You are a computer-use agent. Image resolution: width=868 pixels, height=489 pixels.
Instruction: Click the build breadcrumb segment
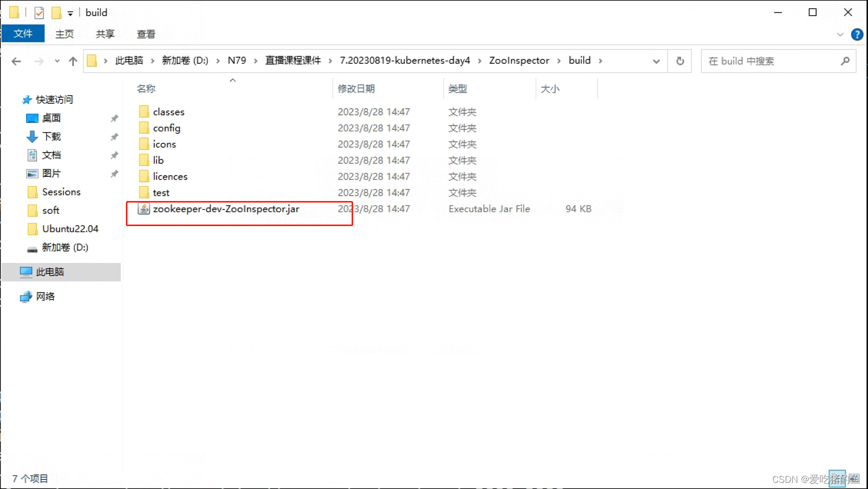(579, 61)
